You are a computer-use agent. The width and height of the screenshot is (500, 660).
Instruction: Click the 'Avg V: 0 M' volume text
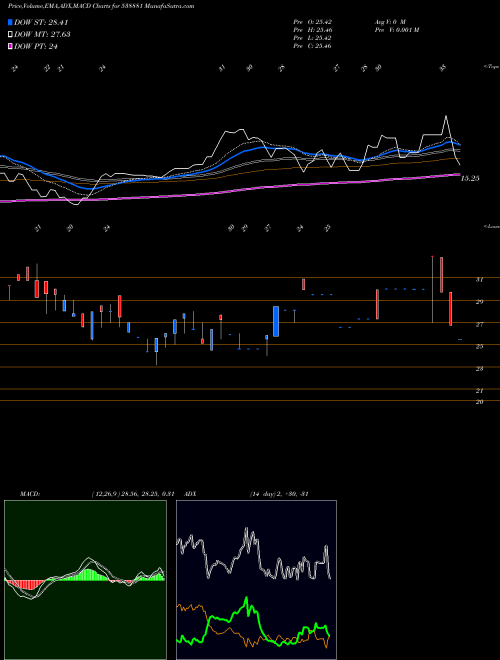click(x=389, y=21)
